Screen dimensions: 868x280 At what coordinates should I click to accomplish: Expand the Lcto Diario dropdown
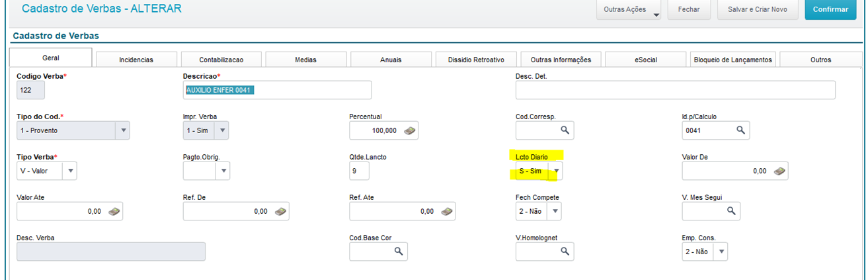click(556, 171)
